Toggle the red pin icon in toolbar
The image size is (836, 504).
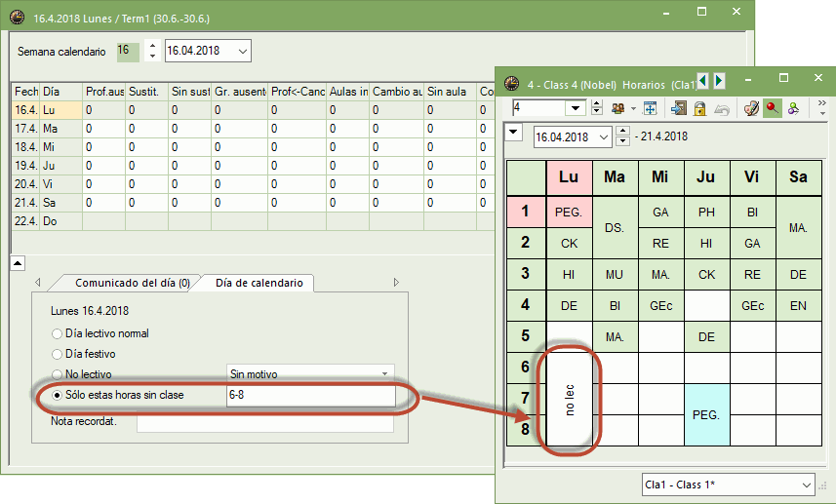click(772, 108)
